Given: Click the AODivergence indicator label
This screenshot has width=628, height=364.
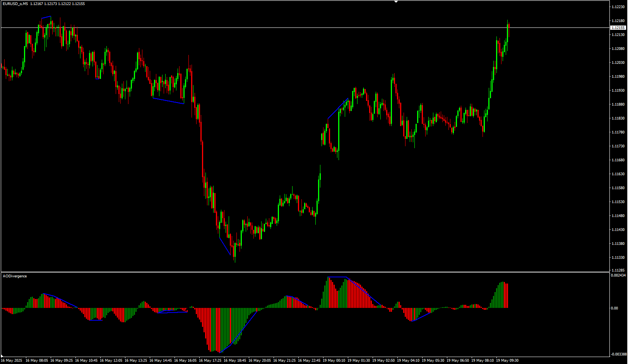Looking at the screenshot, I should 15,276.
